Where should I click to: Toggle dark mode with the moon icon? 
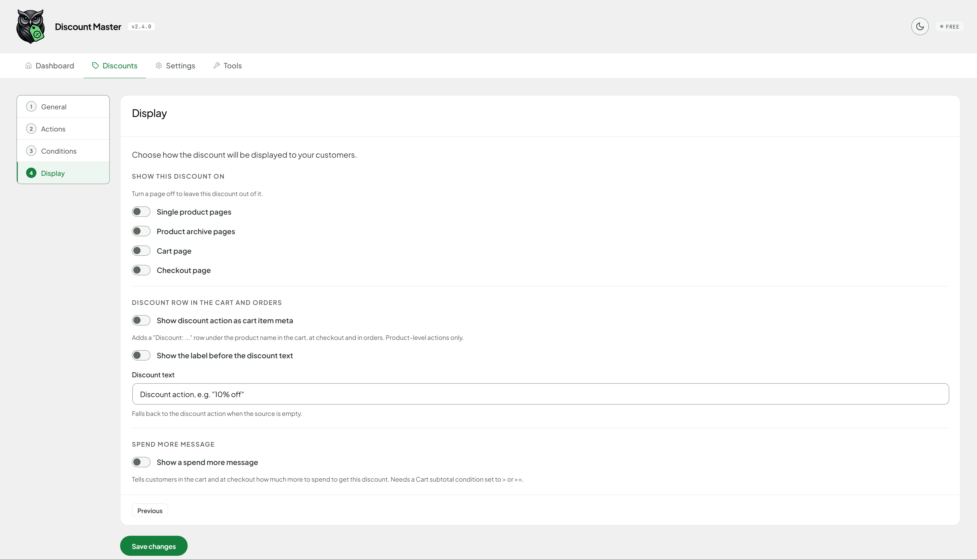(920, 26)
